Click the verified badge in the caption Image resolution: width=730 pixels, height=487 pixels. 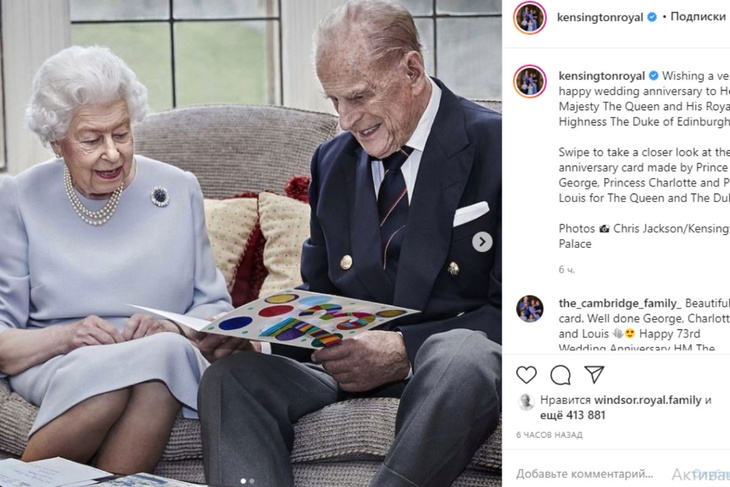tap(654, 75)
